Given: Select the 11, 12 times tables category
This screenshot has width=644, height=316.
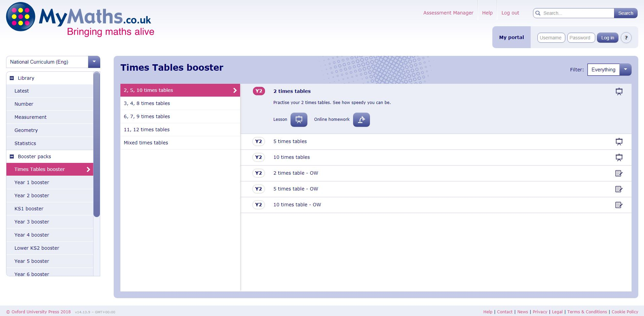Looking at the screenshot, I should [x=180, y=130].
